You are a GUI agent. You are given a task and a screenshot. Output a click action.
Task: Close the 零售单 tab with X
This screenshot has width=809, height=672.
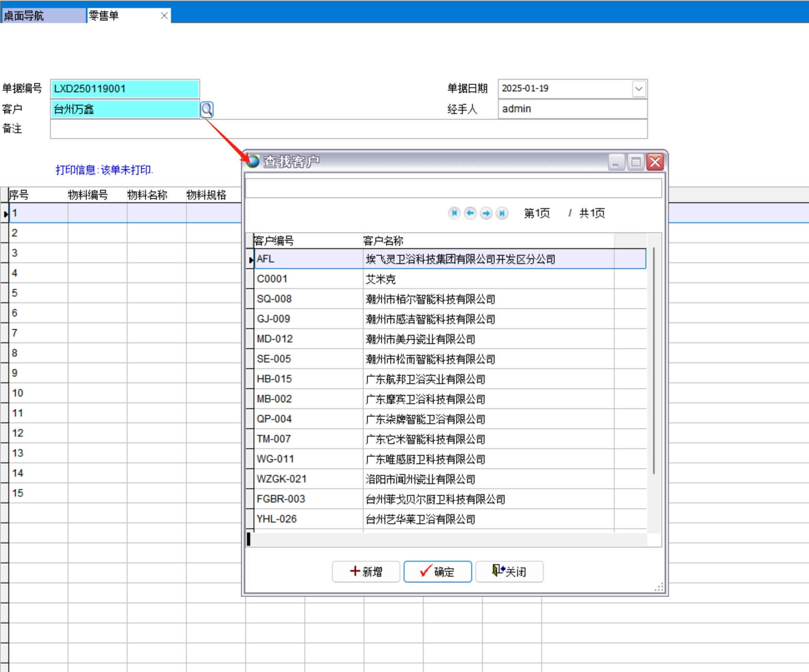pos(164,16)
